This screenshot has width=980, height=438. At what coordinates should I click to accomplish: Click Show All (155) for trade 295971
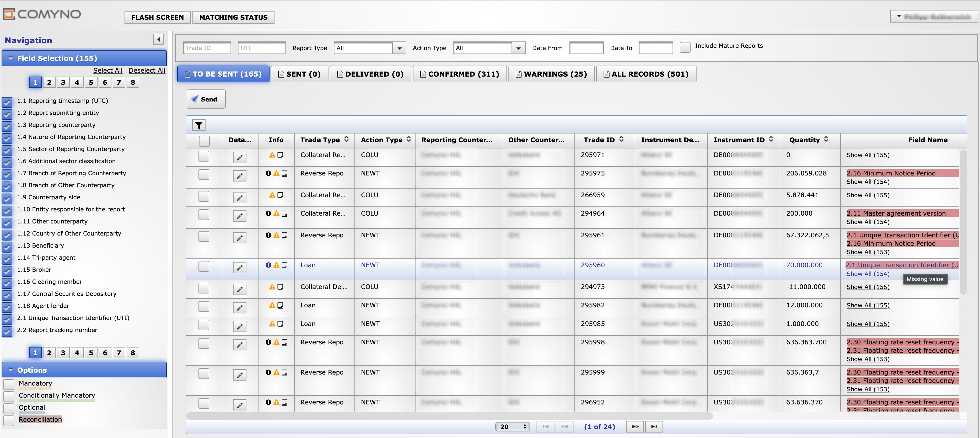tap(868, 155)
